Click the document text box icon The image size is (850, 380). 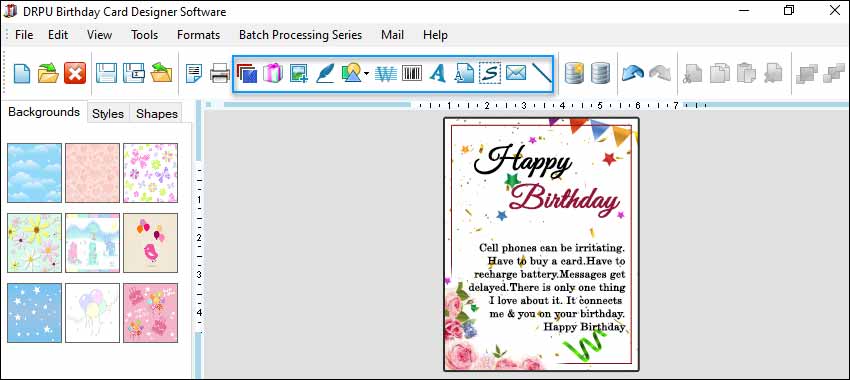pos(465,73)
